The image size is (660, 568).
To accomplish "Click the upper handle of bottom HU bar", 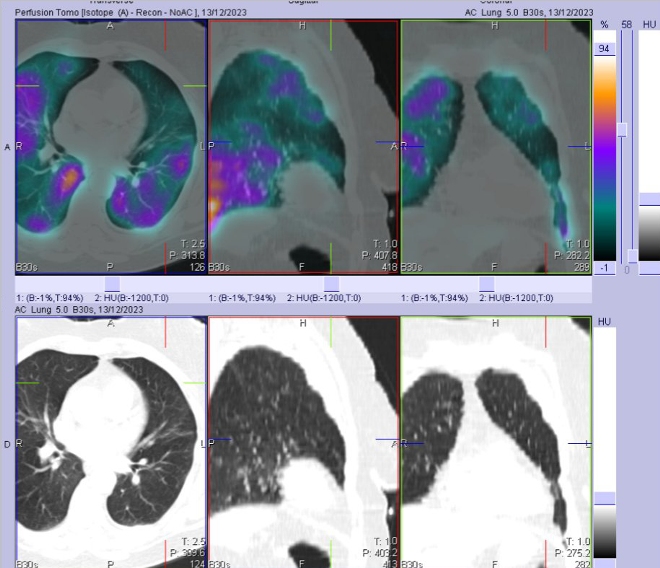I will (605, 498).
